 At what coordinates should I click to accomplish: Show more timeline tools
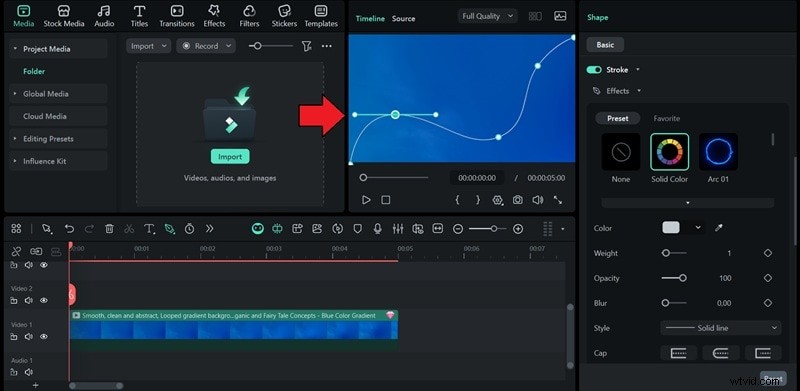[209, 229]
